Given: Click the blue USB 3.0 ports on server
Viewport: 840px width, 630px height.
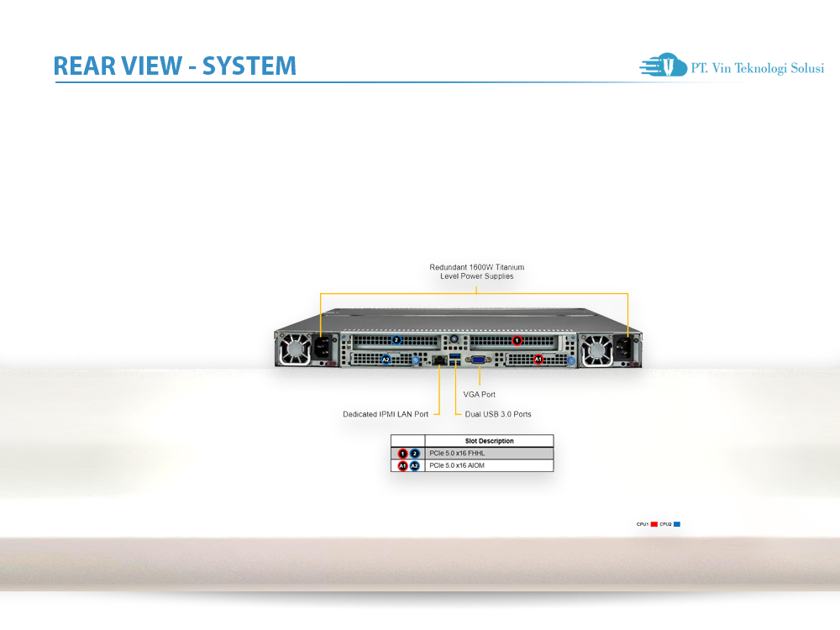Looking at the screenshot, I should (x=454, y=360).
